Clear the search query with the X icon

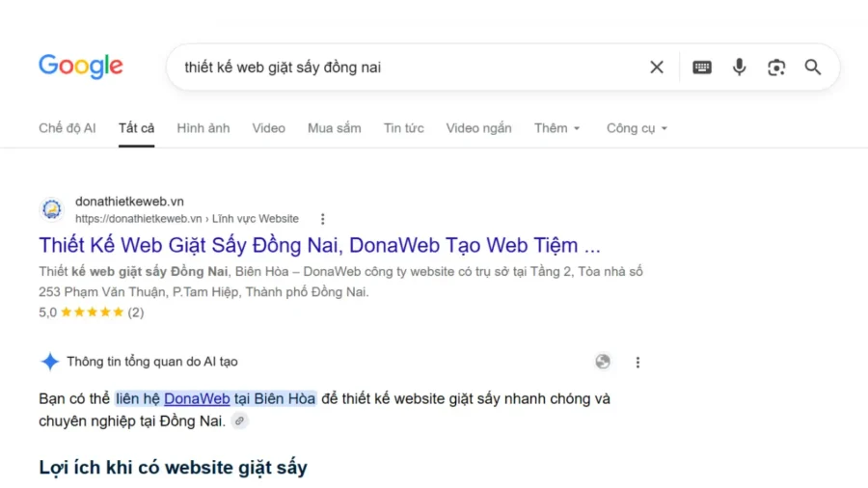pos(657,67)
